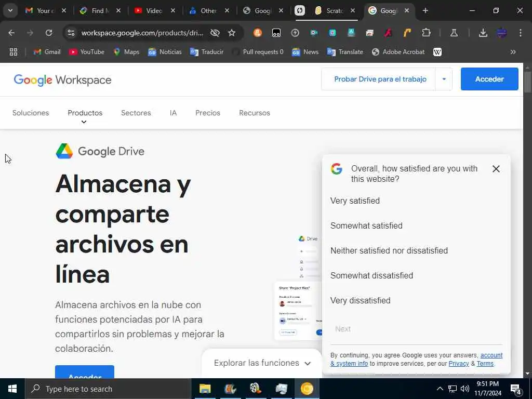Screen dimensions: 532x399
Task: Open 'account & system info' link
Action: pos(491,355)
